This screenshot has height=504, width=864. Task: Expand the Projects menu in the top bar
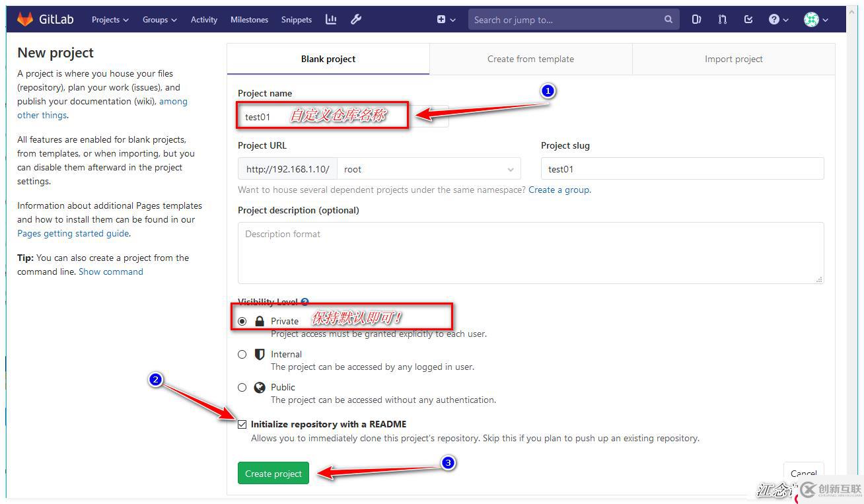click(x=110, y=20)
